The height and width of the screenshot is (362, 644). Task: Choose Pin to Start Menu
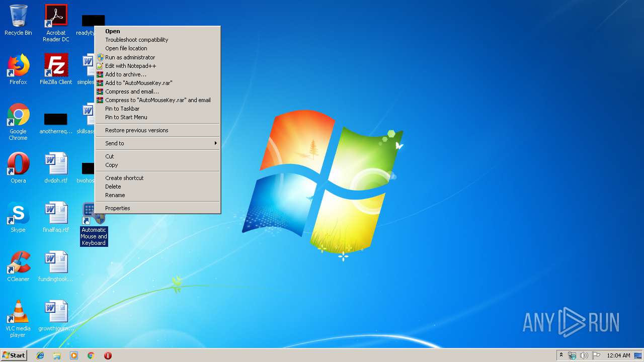(x=158, y=117)
